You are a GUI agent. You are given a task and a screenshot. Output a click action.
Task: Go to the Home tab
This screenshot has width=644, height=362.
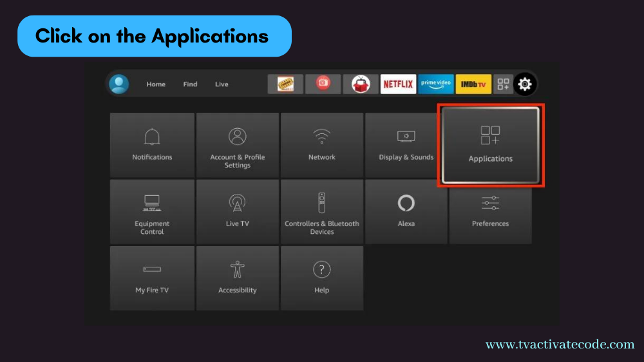pyautogui.click(x=156, y=84)
